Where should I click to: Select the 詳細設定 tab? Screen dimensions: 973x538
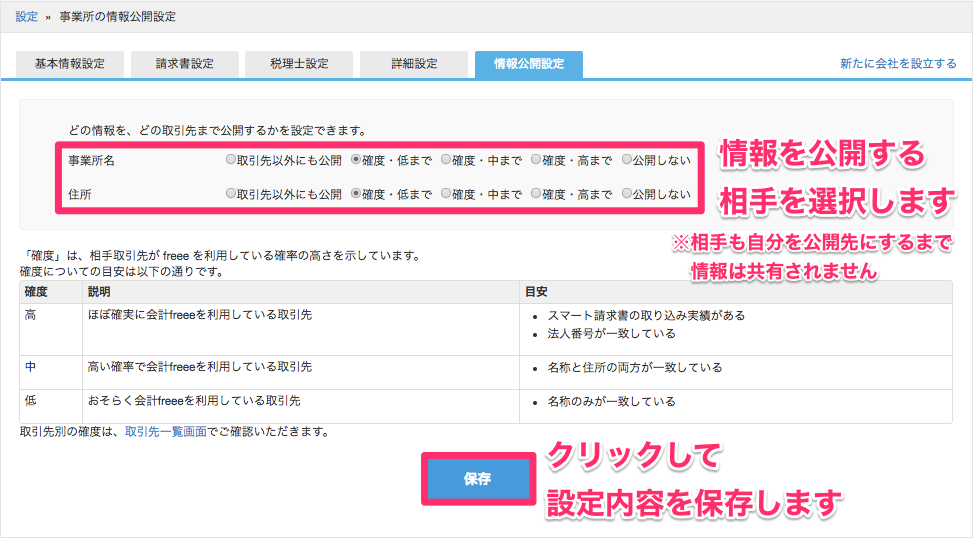click(414, 64)
